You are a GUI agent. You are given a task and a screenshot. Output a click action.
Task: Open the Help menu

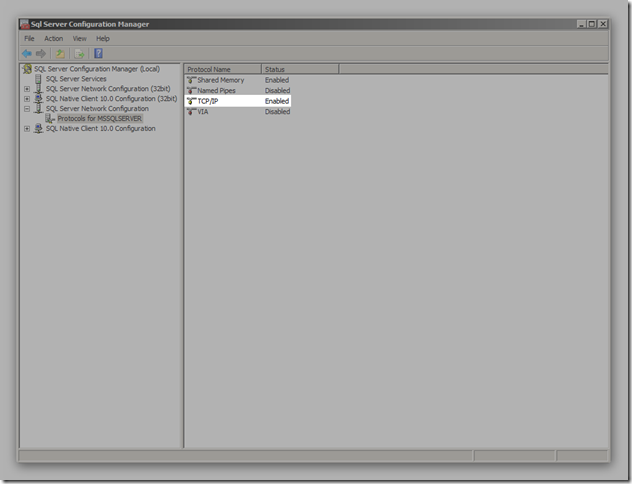click(103, 38)
